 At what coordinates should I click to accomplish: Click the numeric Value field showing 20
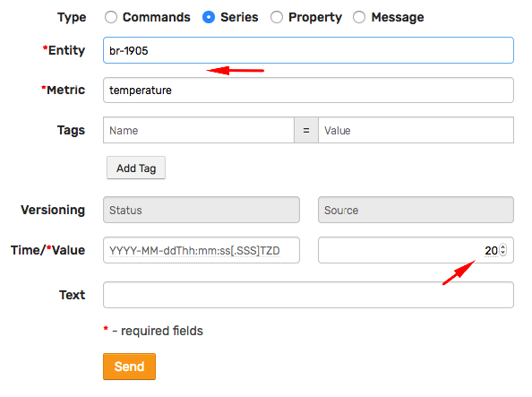click(416, 250)
